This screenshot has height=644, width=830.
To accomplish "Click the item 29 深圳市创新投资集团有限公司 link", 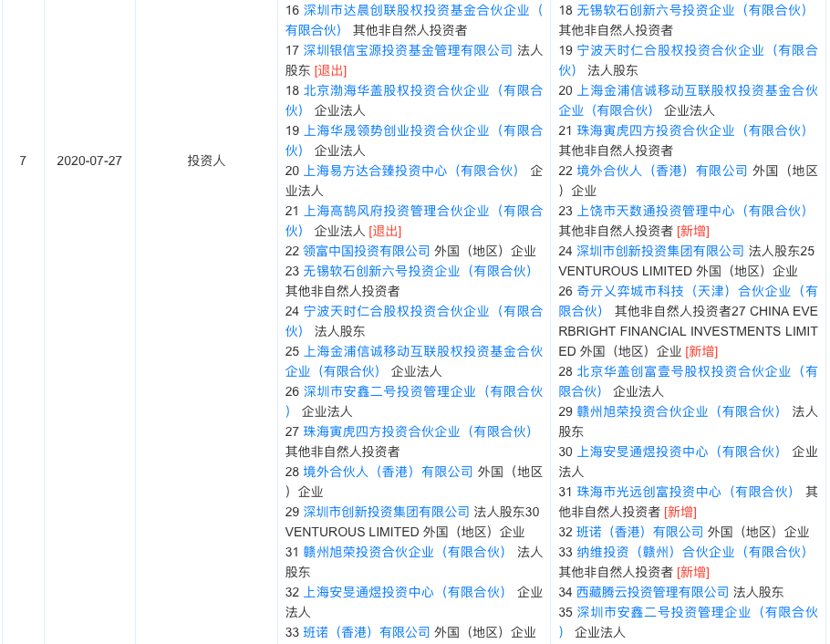I will (387, 512).
